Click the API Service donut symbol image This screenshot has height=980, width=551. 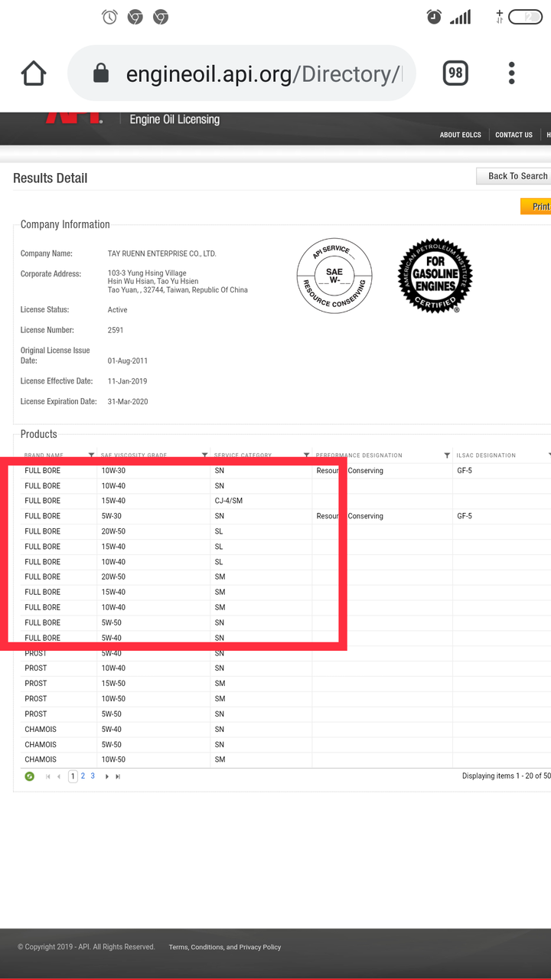tap(334, 276)
